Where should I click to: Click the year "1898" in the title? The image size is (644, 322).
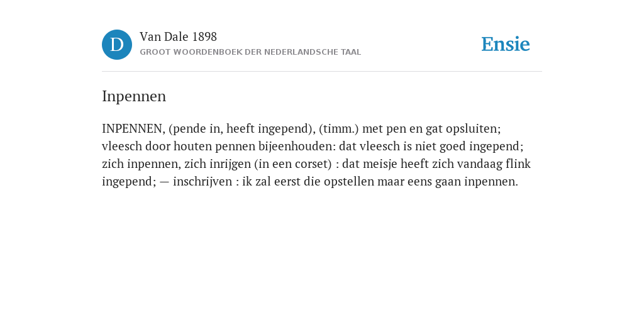tap(204, 37)
